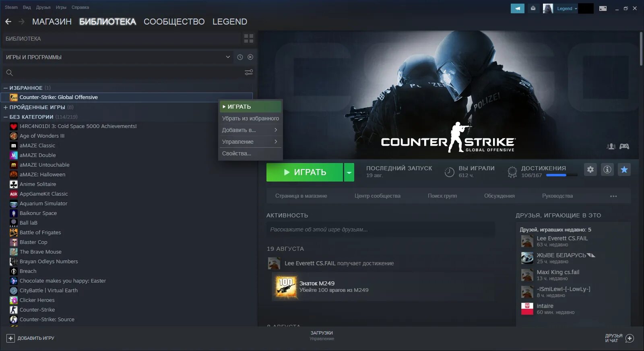
Task: Expand the Добавить в... submenu
Action: pyautogui.click(x=250, y=130)
